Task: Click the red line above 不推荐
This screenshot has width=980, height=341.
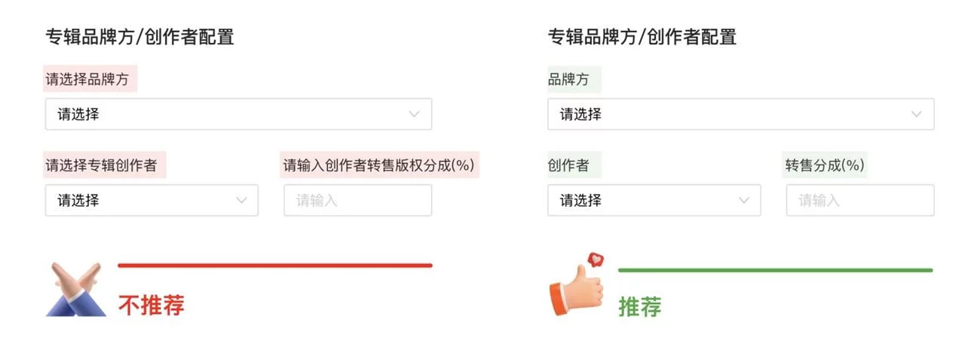Action: [275, 266]
